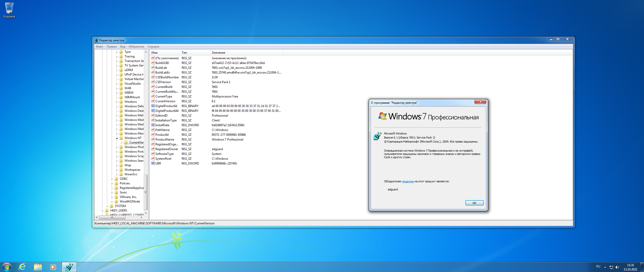
Task: Click the tree horizontal scrollbar right arrow
Action: [x=142, y=217]
